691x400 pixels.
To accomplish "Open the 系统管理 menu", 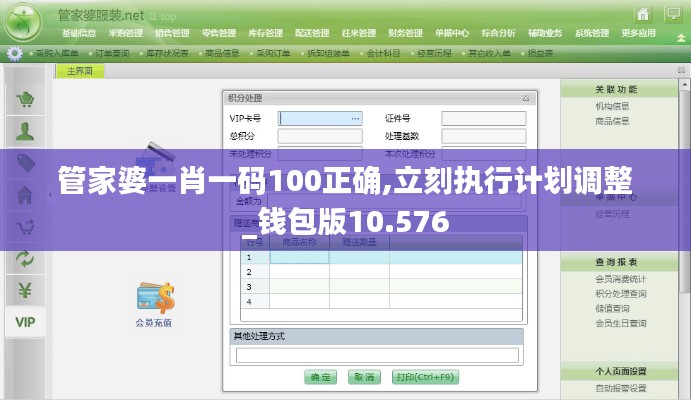I will pos(592,33).
